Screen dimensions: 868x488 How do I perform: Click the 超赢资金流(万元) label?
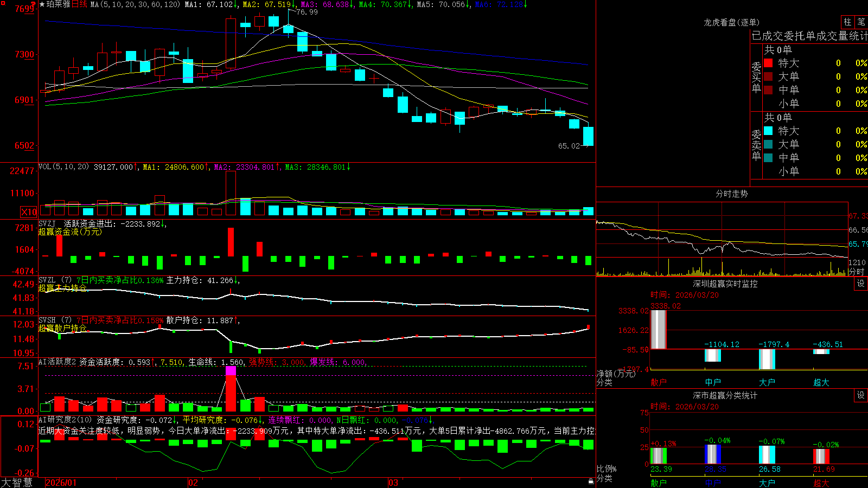tap(70, 232)
